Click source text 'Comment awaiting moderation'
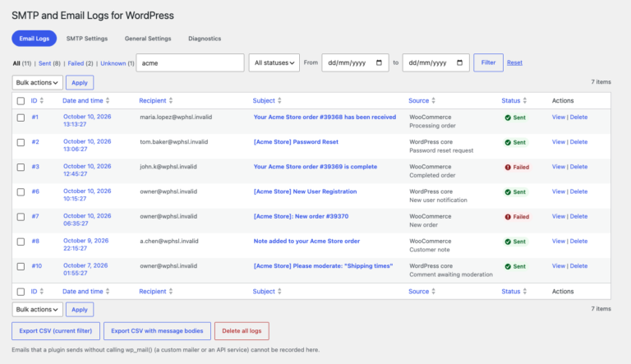The width and height of the screenshot is (631, 364). tap(451, 274)
